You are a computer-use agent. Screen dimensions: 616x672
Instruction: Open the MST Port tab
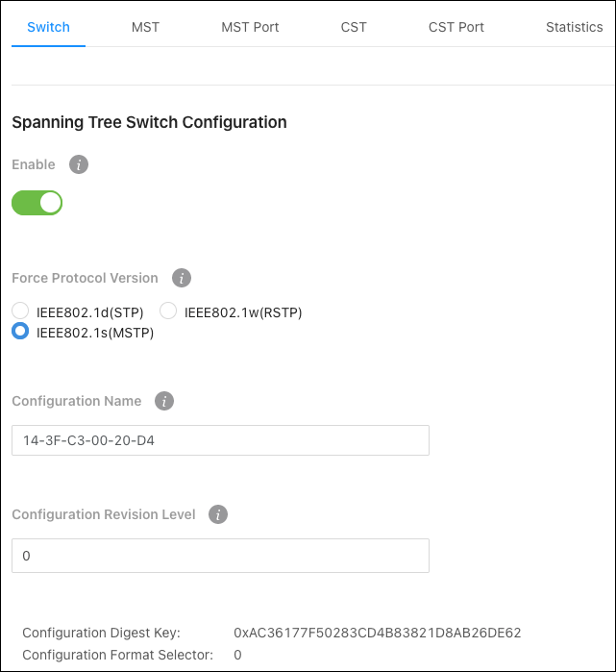(x=250, y=27)
